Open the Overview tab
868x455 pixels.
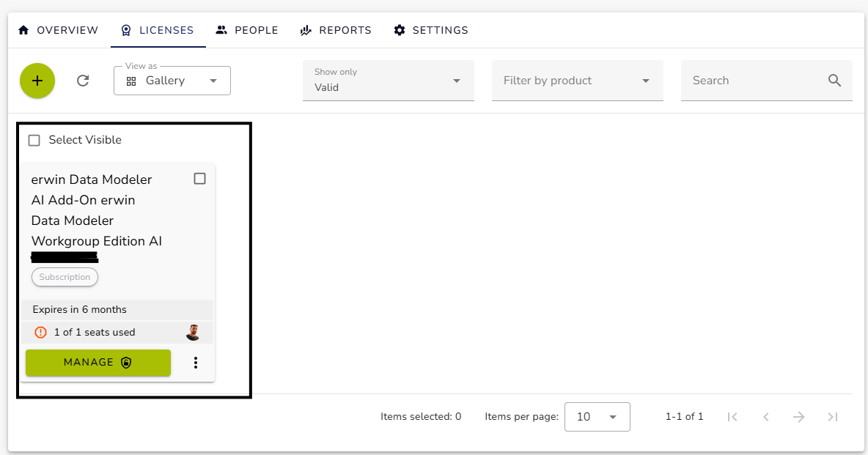point(58,31)
